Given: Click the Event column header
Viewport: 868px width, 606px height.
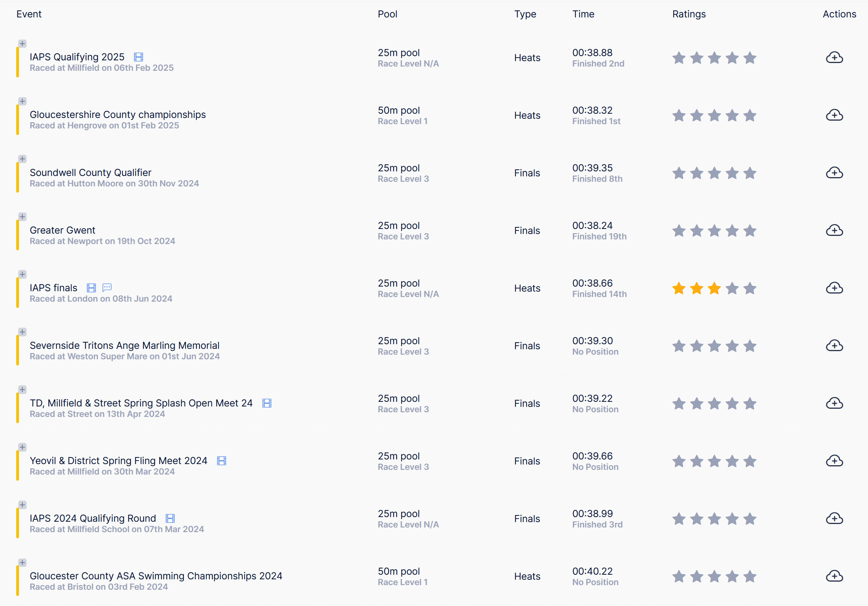Looking at the screenshot, I should (x=29, y=14).
